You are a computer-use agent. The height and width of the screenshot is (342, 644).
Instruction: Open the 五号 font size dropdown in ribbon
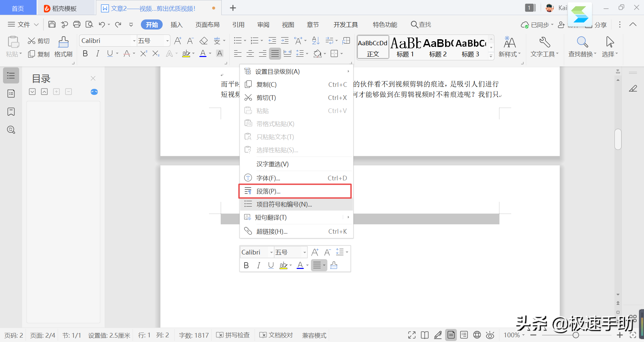point(167,41)
